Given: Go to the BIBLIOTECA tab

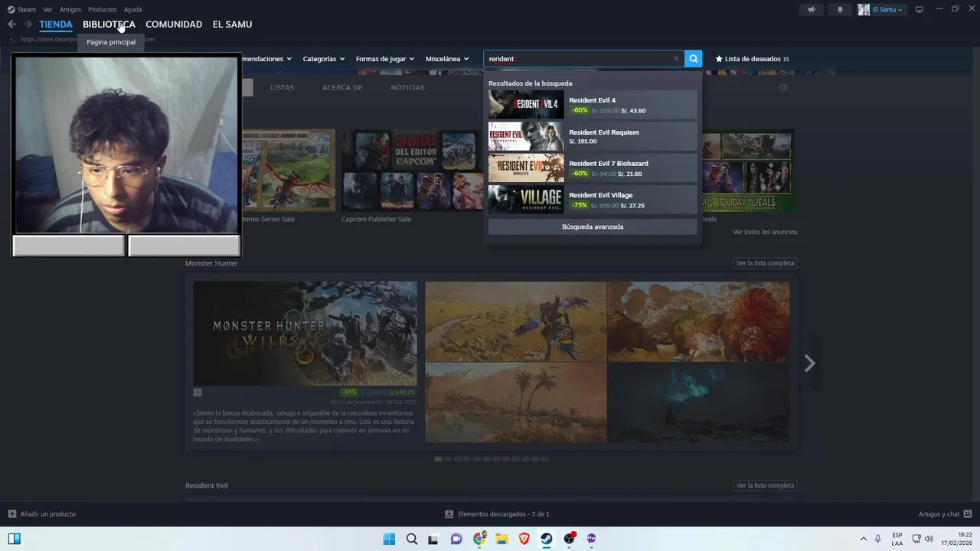Looking at the screenshot, I should pyautogui.click(x=109, y=24).
